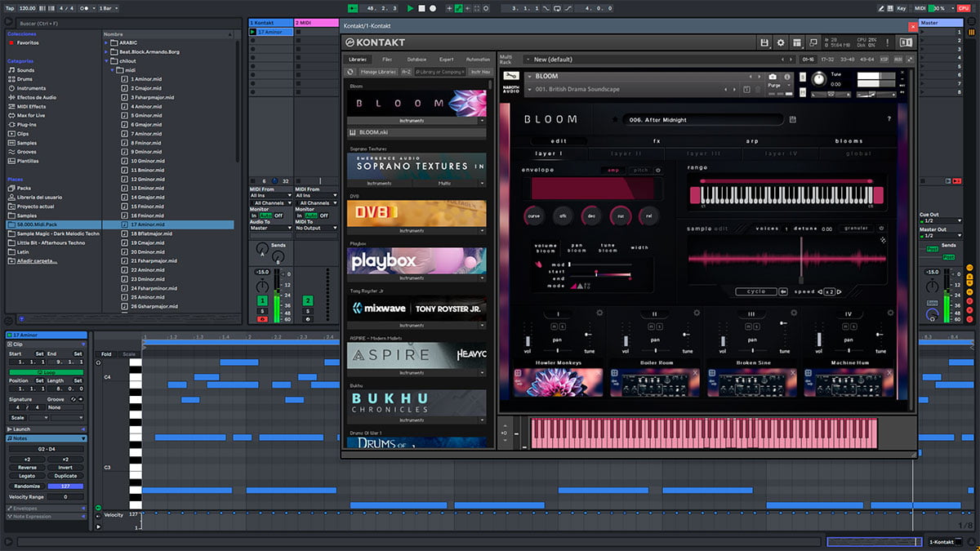The height and width of the screenshot is (551, 980).
Task: Launch the 17 Aminor clip slot
Action: 253,32
